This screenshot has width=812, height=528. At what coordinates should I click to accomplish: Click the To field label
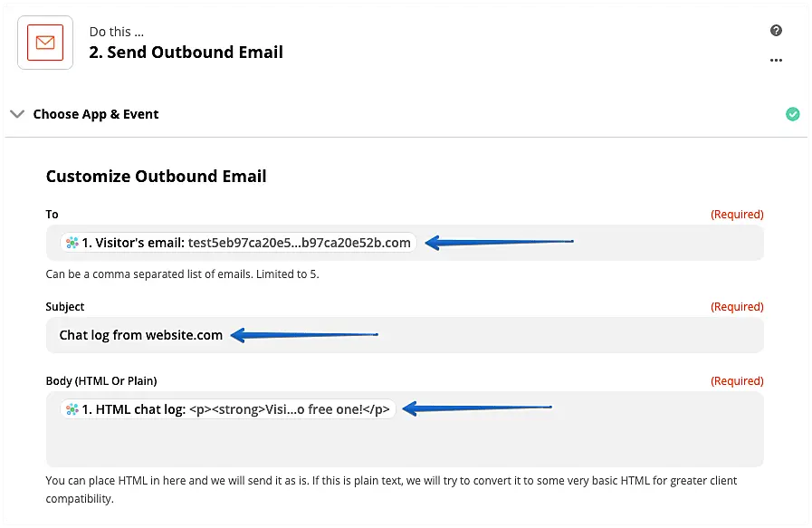(x=53, y=215)
